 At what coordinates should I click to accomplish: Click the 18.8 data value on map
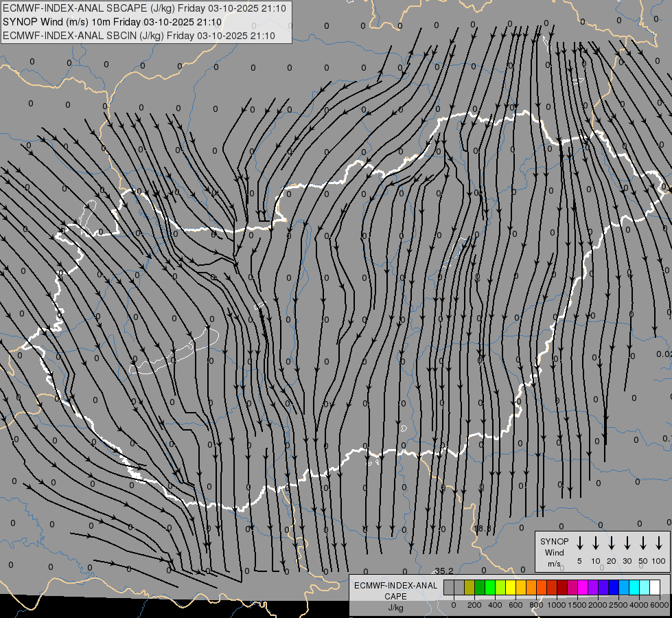[483, 529]
